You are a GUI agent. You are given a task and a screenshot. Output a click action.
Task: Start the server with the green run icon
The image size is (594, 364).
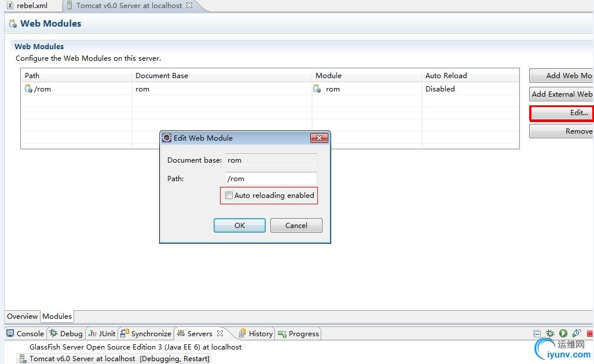coord(563,333)
